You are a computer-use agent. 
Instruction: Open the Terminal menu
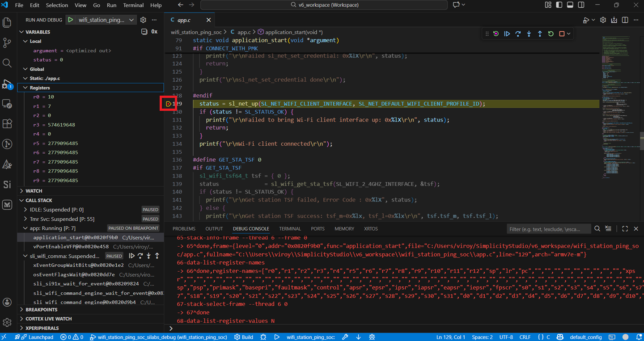133,5
